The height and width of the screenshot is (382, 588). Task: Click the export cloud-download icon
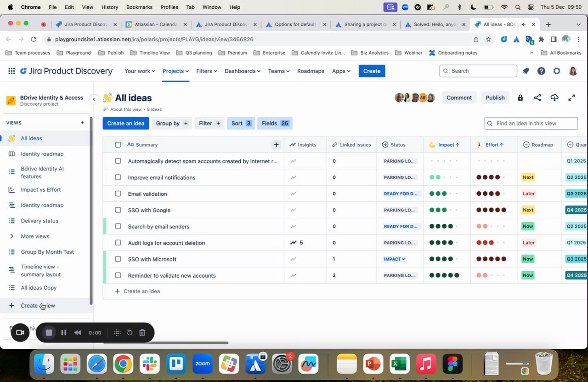pyautogui.click(x=554, y=97)
